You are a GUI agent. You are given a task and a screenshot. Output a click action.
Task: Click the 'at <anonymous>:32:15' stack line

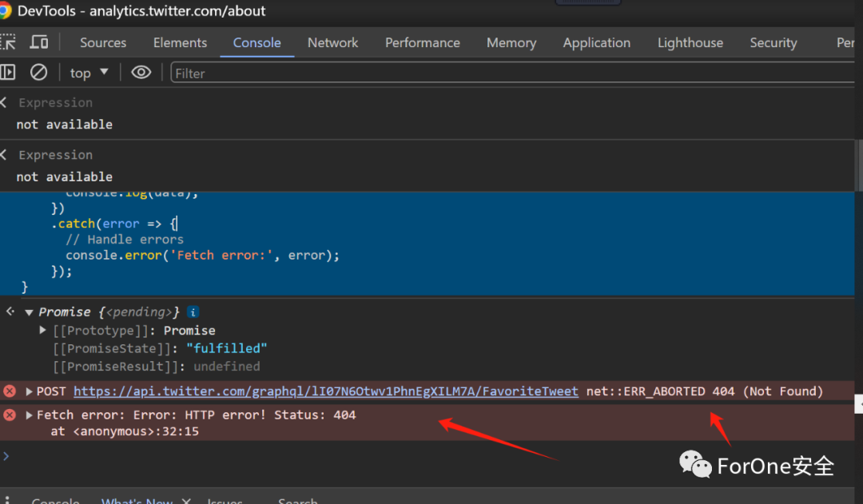(x=125, y=431)
